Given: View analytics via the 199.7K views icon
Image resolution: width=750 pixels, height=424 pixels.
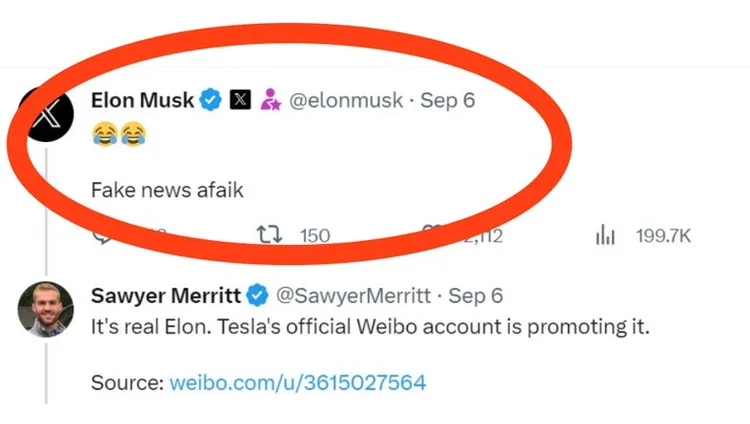Looking at the screenshot, I should pos(605,236).
